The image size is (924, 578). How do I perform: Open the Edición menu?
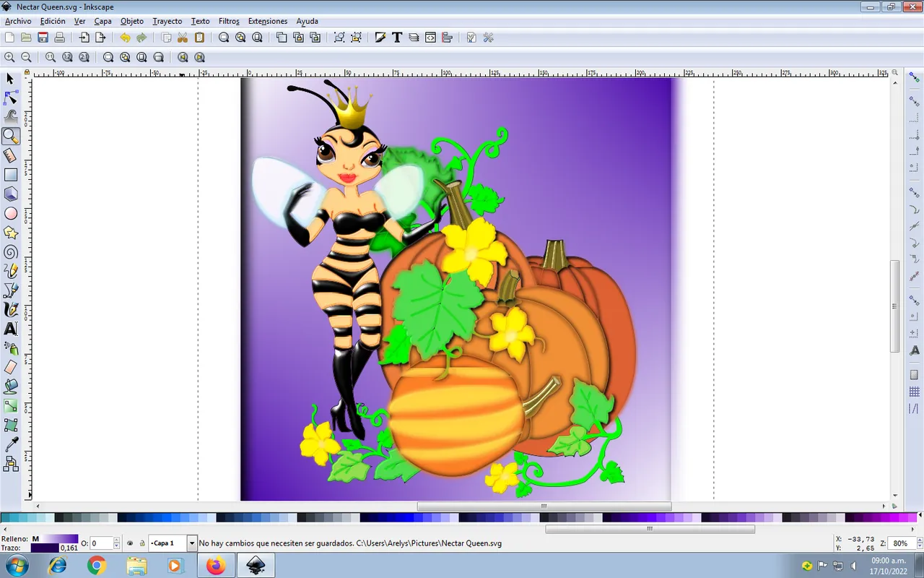tap(53, 21)
